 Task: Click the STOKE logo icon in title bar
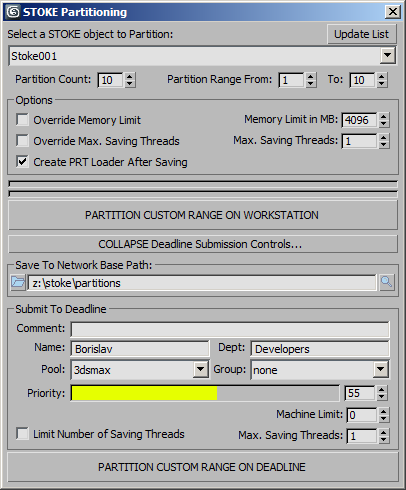pos(13,12)
